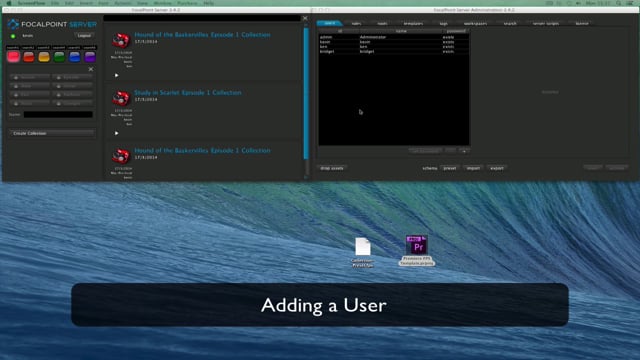Click the password column header
Screen dimensions: 640x360
(456, 31)
